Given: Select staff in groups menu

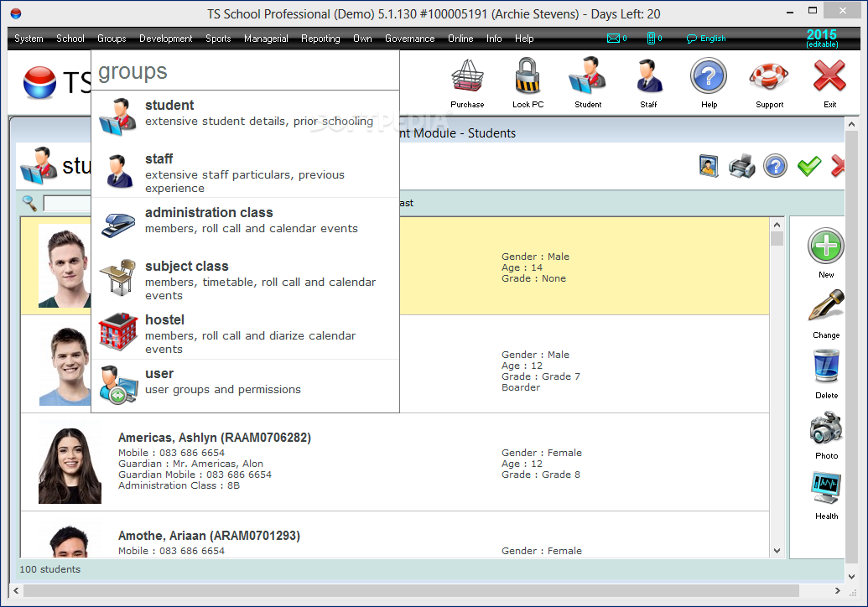Looking at the screenshot, I should coord(245,171).
